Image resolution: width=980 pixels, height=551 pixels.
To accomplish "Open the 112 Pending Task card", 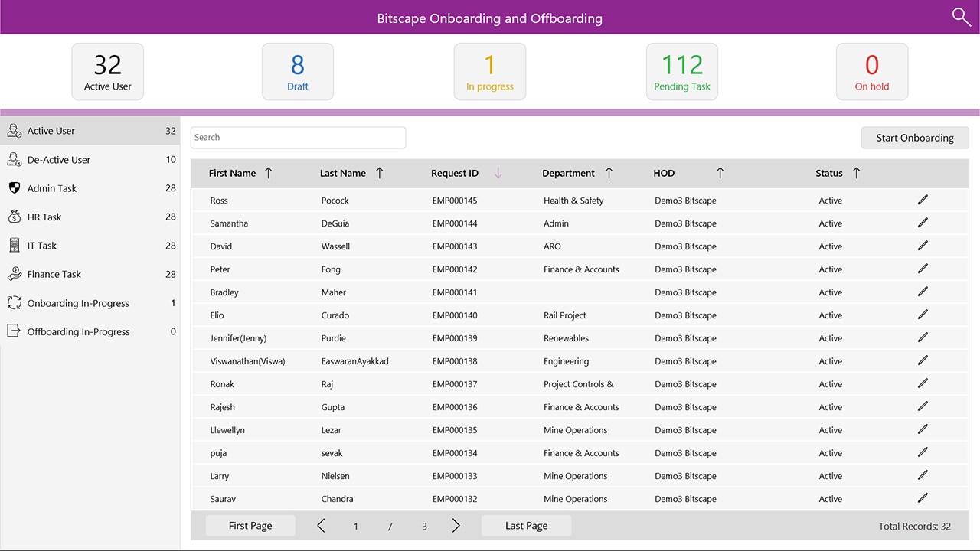I will tap(682, 71).
